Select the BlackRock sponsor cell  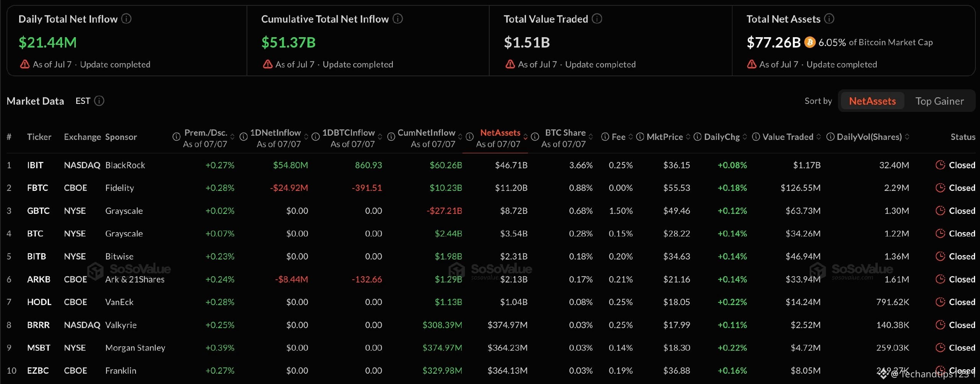(x=125, y=165)
